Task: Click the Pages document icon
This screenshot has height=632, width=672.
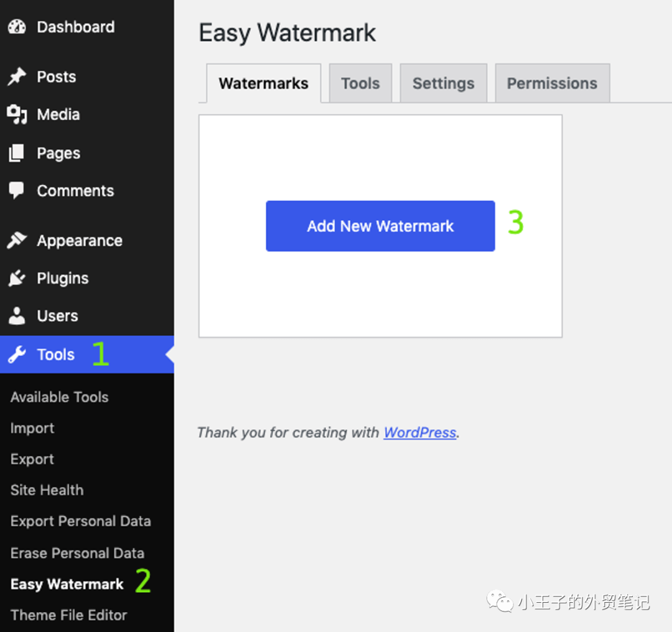Action: pyautogui.click(x=17, y=153)
